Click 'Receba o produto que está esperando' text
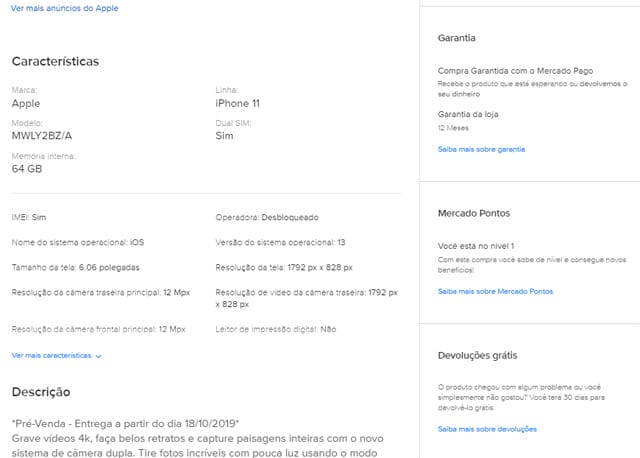Image resolution: width=640 pixels, height=458 pixels. [x=533, y=89]
